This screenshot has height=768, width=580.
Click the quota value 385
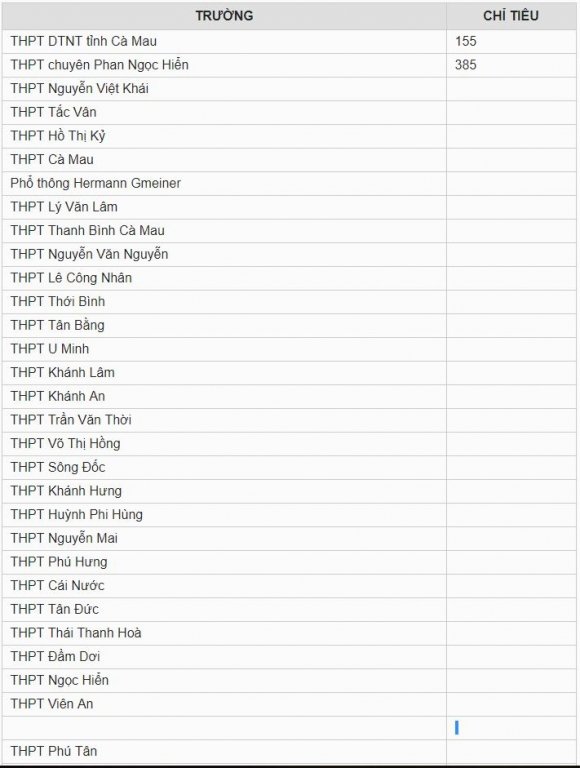[465, 65]
